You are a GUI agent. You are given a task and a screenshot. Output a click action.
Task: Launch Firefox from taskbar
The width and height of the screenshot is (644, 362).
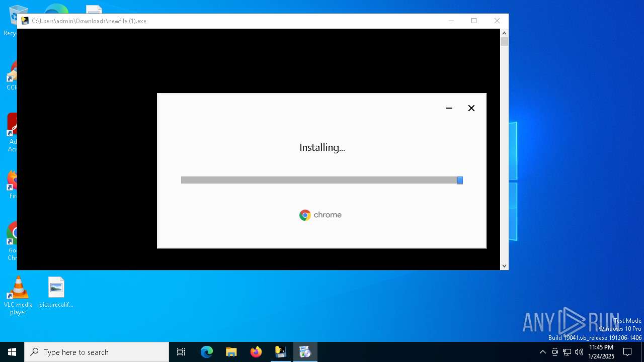(256, 352)
